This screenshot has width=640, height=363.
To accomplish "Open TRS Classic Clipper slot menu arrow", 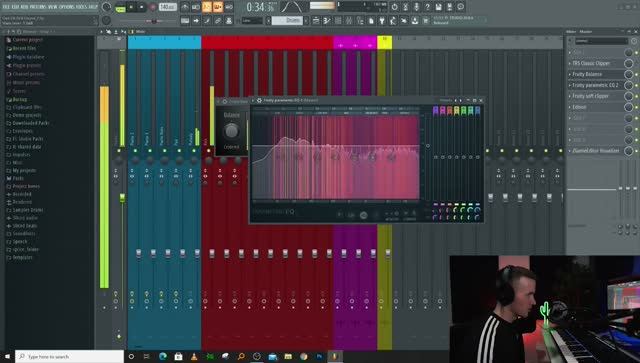I will pos(570,63).
